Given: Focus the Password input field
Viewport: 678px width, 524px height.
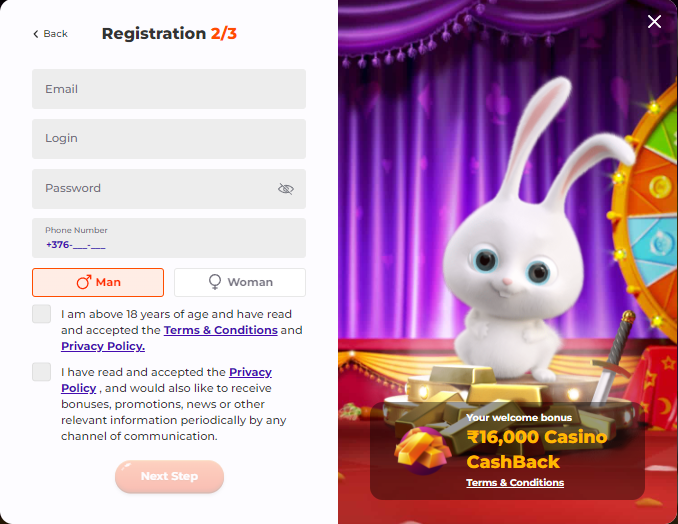Looking at the screenshot, I should 169,189.
